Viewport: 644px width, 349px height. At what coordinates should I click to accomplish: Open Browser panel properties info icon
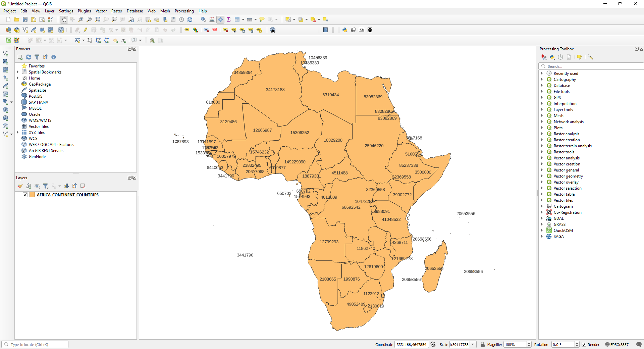tap(54, 57)
